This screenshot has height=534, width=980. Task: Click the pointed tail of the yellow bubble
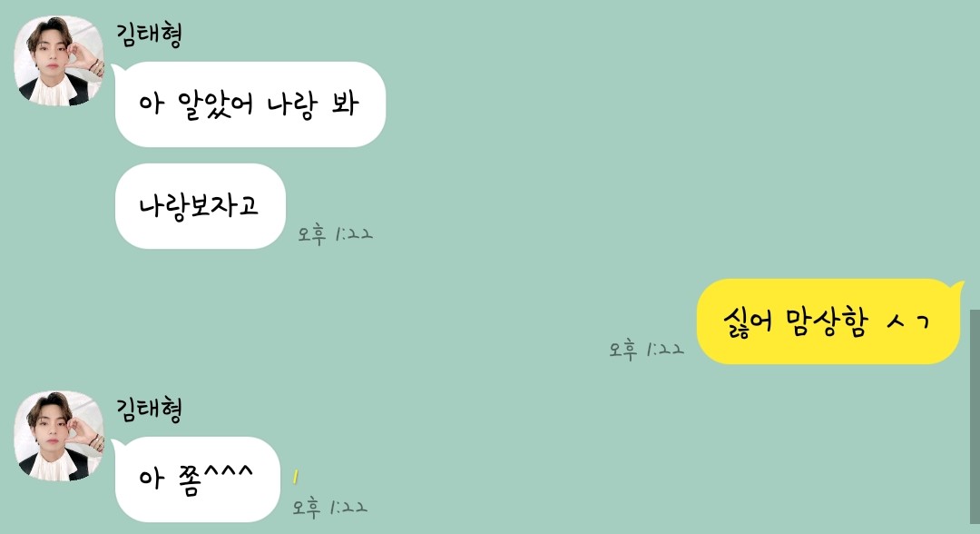[956, 288]
